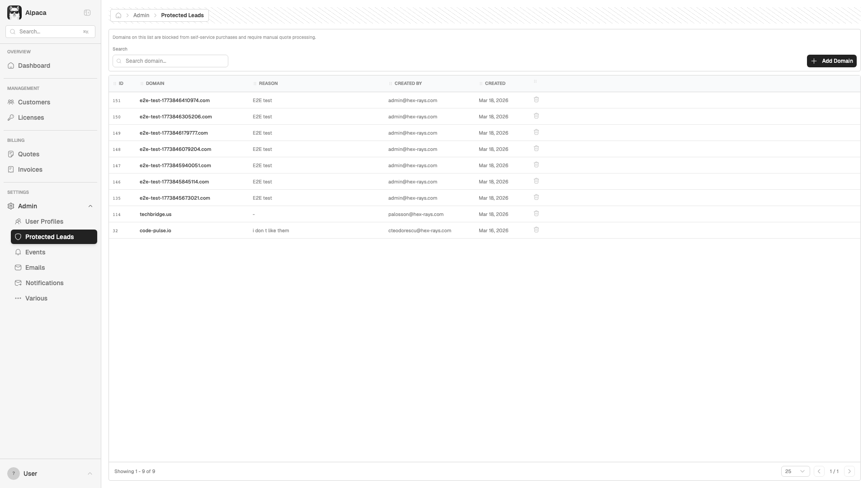Collapse the Admin settings section
The height and width of the screenshot is (488, 868).
coord(90,206)
